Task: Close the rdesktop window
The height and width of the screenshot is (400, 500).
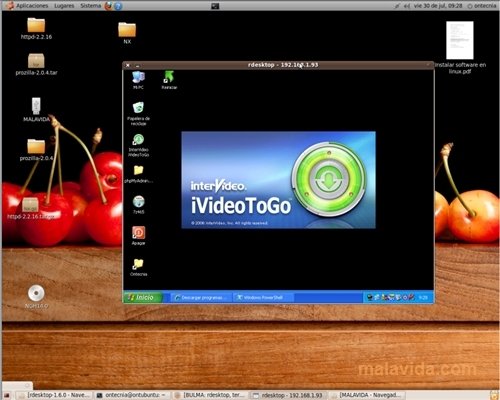Action: click(128, 65)
